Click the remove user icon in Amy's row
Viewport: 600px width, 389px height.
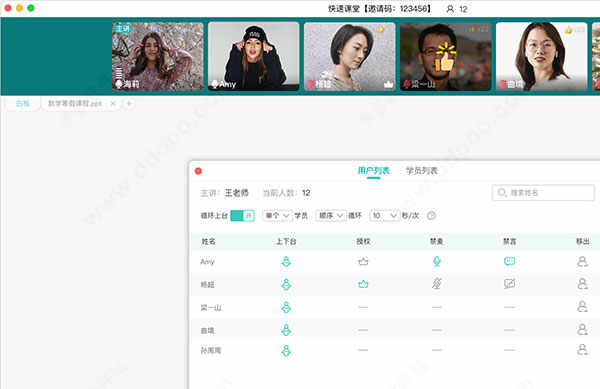582,262
